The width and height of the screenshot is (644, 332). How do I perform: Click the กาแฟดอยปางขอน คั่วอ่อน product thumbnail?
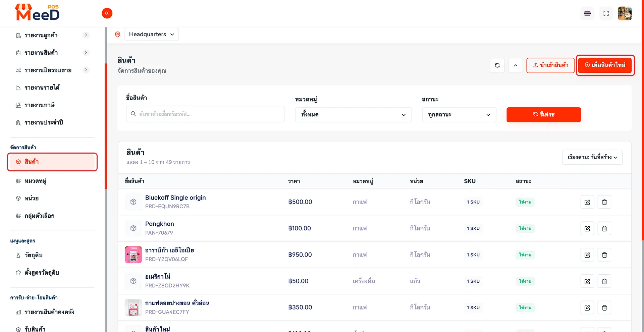pos(133,308)
